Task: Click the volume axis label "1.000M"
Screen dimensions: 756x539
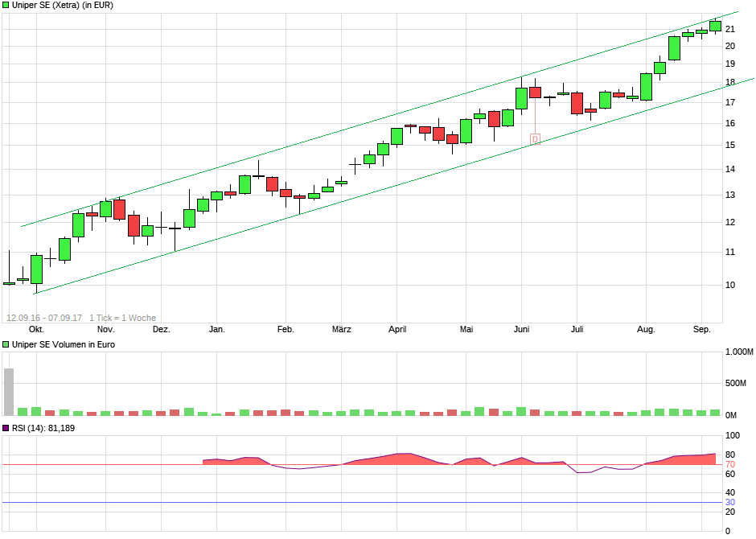Action: tap(739, 352)
